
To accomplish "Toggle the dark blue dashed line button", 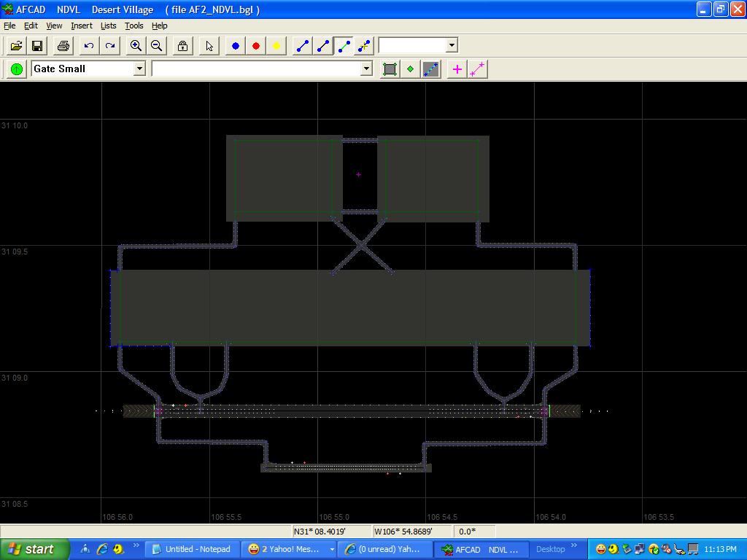I will (x=431, y=69).
